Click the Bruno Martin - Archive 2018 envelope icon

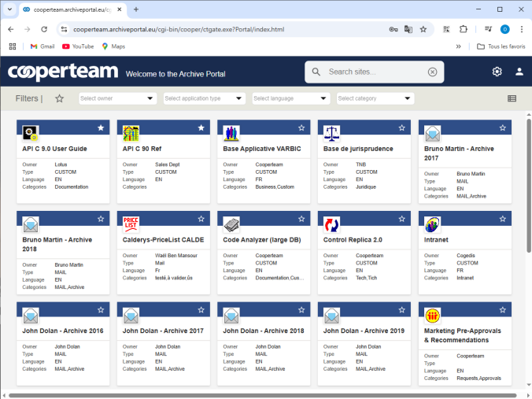[31, 224]
